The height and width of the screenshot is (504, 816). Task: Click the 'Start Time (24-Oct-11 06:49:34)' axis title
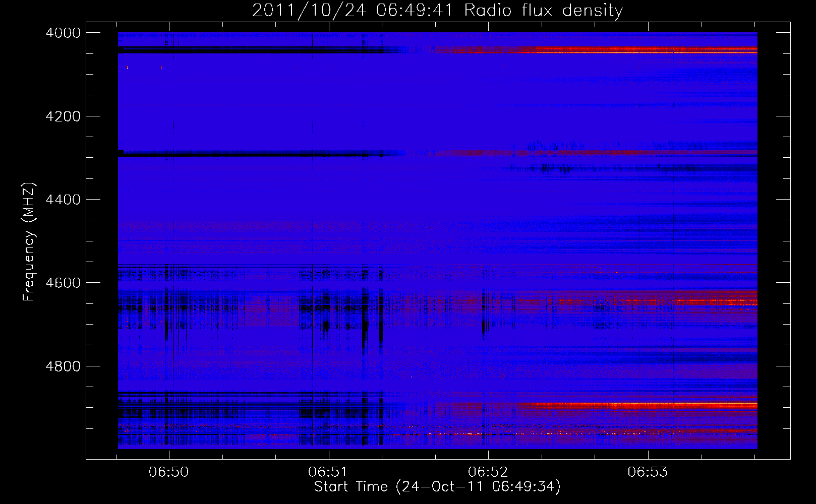pyautogui.click(x=437, y=487)
